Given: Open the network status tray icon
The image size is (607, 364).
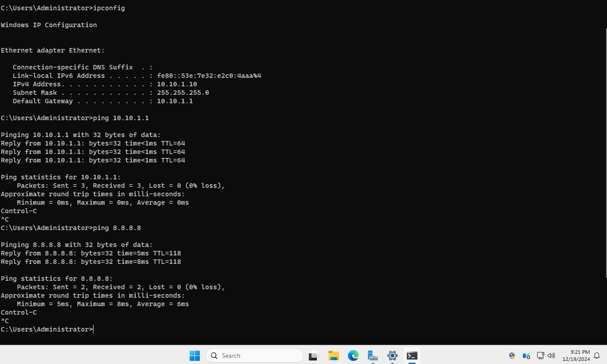Looking at the screenshot, I should click(540, 356).
